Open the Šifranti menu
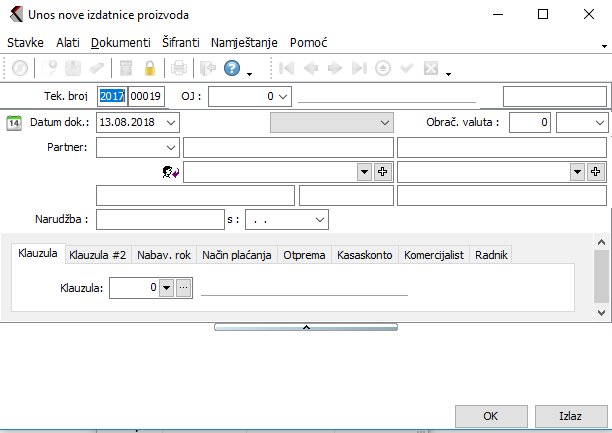Image resolution: width=612 pixels, height=433 pixels. tap(181, 43)
